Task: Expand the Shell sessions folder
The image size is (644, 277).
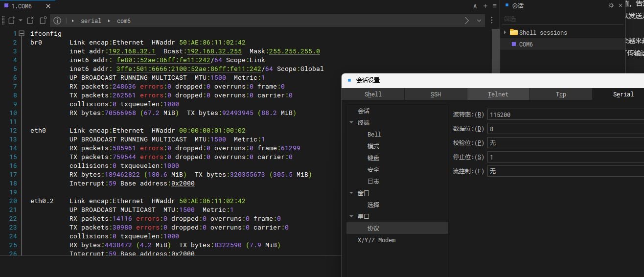Action: (505, 32)
